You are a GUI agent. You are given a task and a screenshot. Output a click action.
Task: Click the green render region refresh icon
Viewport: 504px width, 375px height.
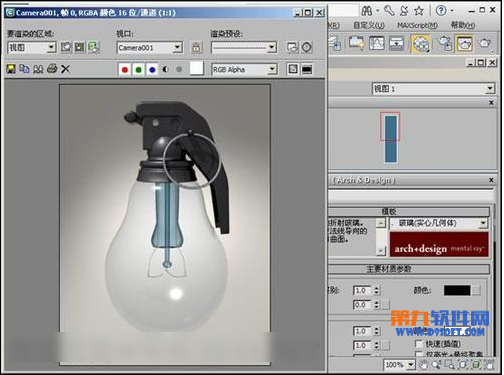click(x=94, y=48)
